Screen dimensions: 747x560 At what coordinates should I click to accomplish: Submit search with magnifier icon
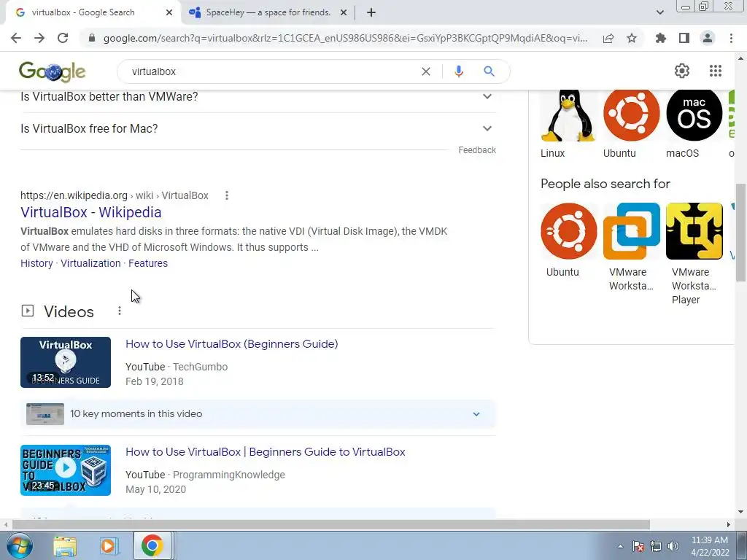[x=489, y=71]
